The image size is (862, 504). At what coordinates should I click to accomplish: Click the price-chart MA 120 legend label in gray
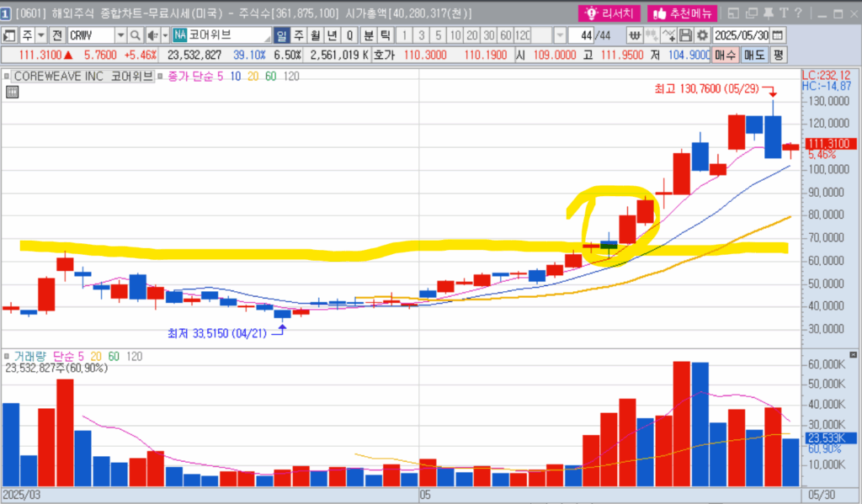(291, 77)
